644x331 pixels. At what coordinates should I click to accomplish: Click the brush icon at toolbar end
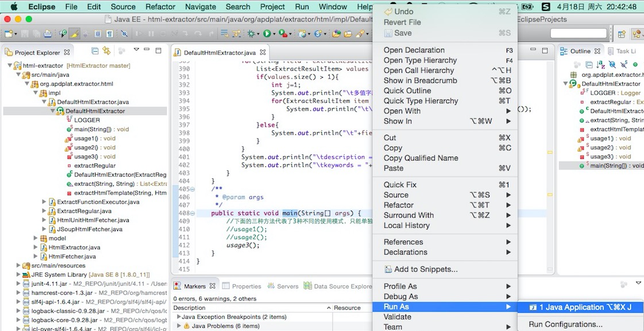359,34
